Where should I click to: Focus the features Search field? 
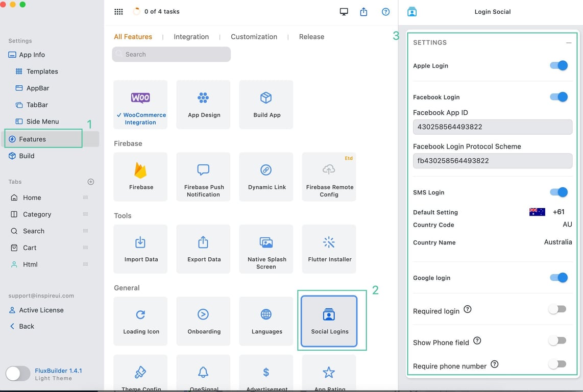tap(172, 54)
